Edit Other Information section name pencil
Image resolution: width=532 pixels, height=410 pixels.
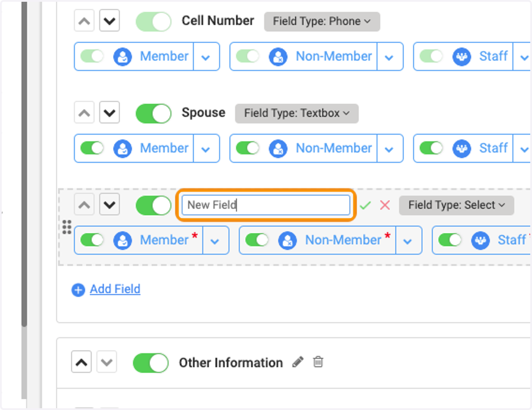pyautogui.click(x=298, y=362)
